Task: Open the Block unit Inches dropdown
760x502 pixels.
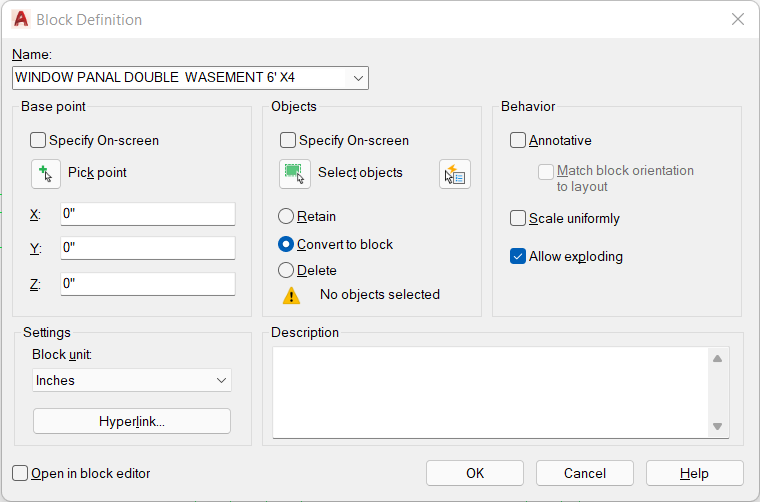Action: point(132,380)
